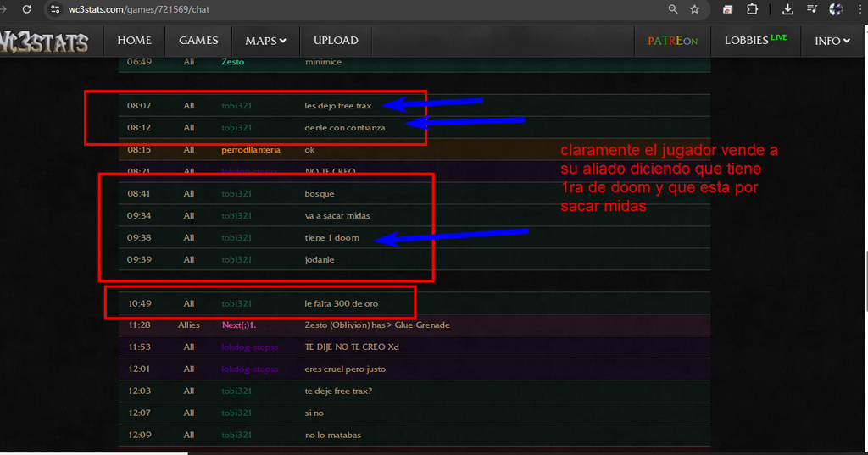Click message 'te deje free trax?'
Image resolution: width=868 pixels, height=455 pixels.
tap(338, 391)
